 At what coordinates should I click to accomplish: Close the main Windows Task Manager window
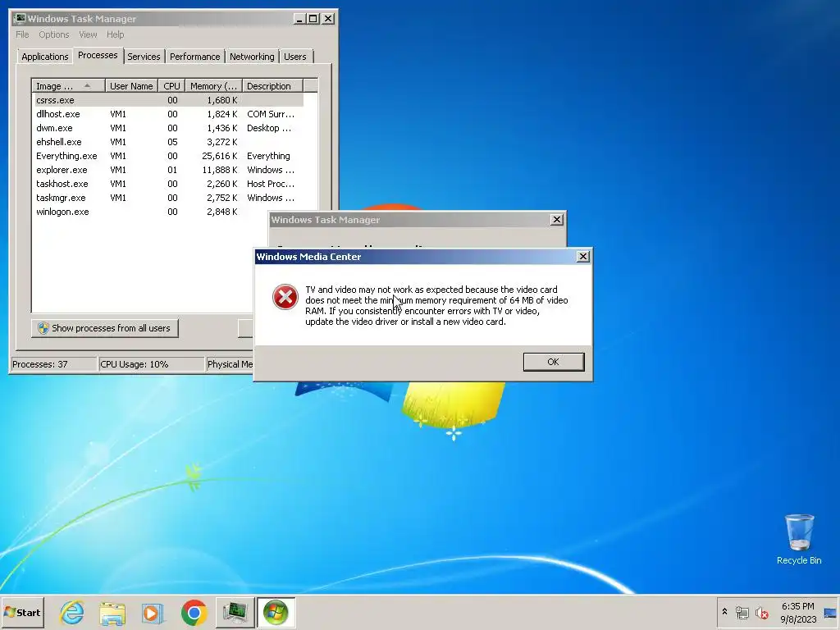click(328, 19)
